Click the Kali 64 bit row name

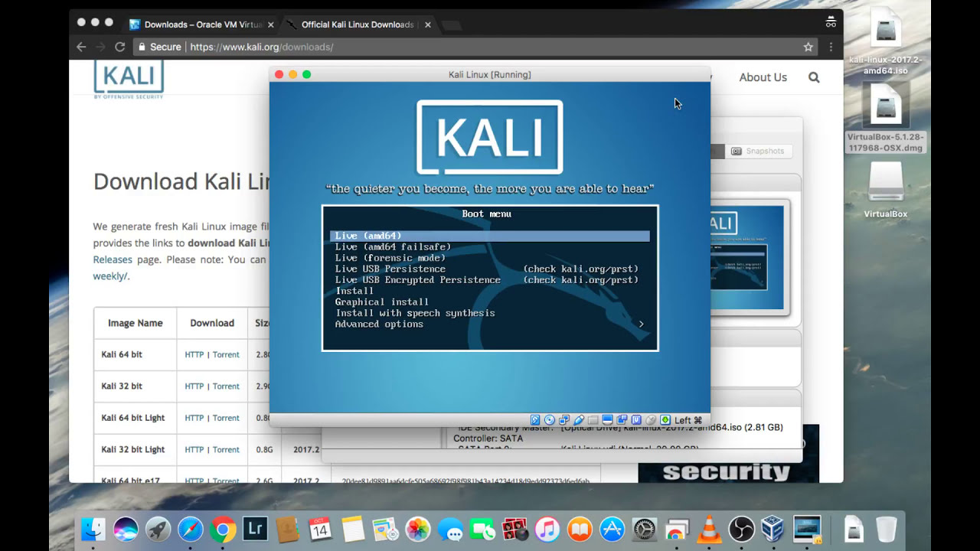point(122,354)
